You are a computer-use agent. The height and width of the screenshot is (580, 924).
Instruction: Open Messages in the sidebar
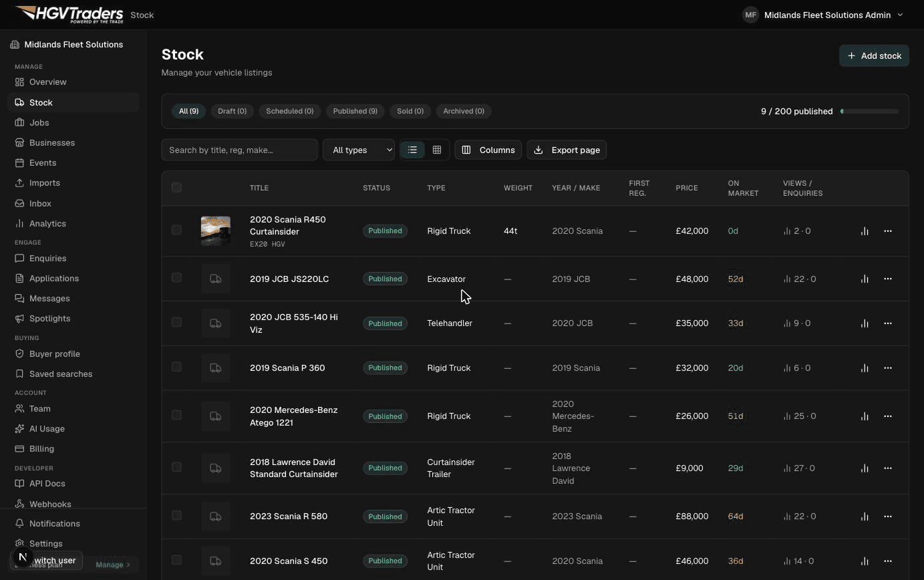[73, 298]
